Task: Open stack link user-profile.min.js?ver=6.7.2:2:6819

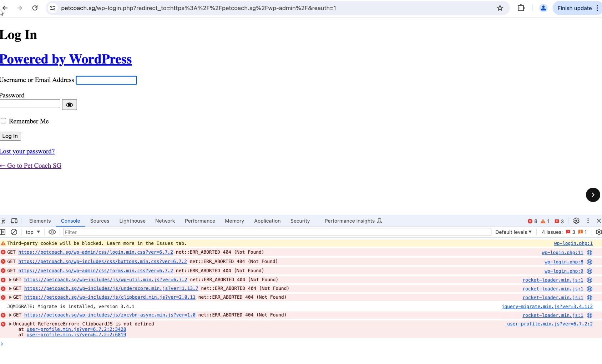Action: (76, 335)
